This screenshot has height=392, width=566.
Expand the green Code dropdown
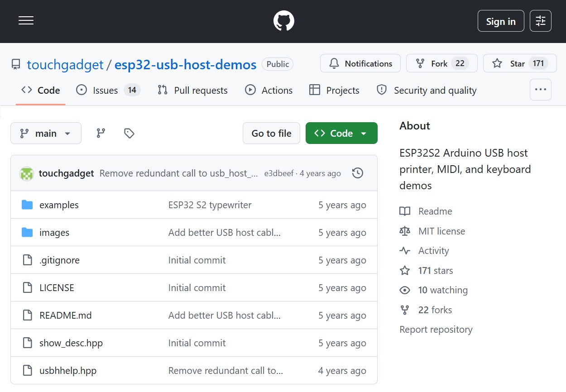pos(341,133)
